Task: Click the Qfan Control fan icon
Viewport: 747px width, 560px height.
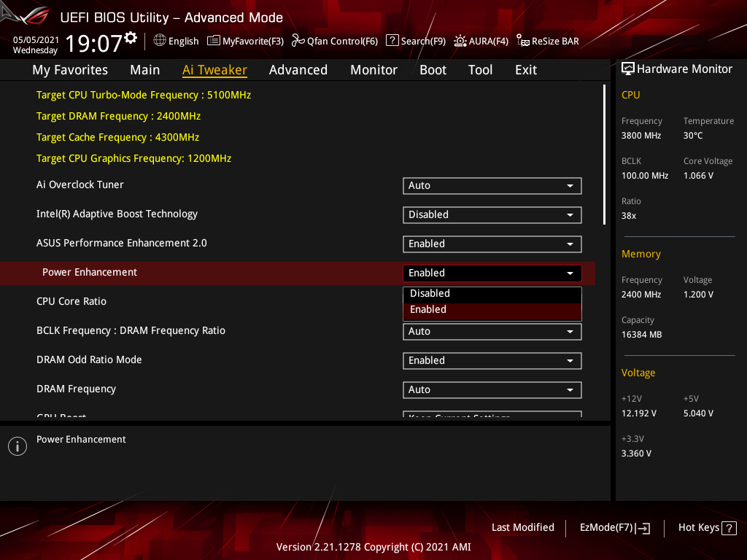Action: [x=298, y=41]
